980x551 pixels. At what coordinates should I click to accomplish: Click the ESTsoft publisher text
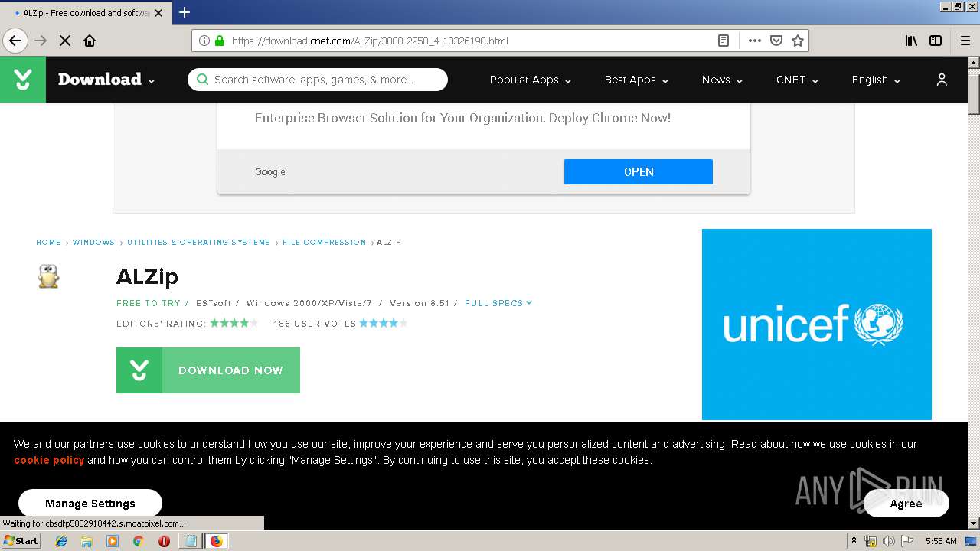(x=214, y=303)
